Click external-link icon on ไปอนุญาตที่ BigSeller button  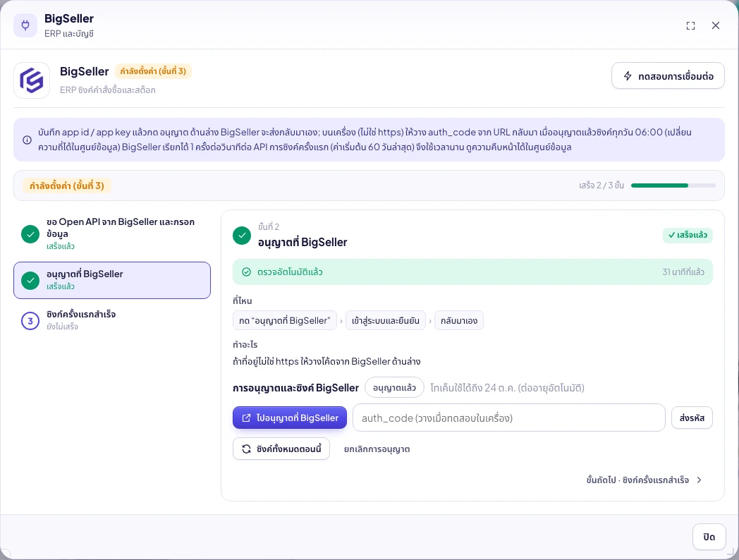(x=246, y=418)
